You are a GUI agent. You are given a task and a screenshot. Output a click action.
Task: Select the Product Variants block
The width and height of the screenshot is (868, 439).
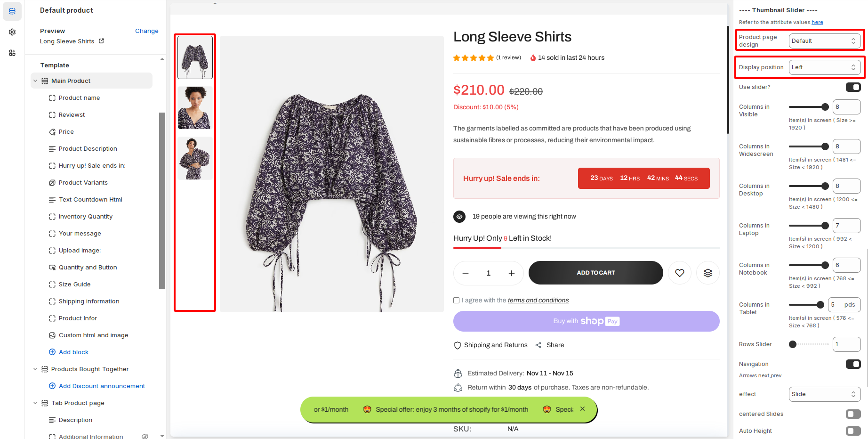(x=83, y=183)
